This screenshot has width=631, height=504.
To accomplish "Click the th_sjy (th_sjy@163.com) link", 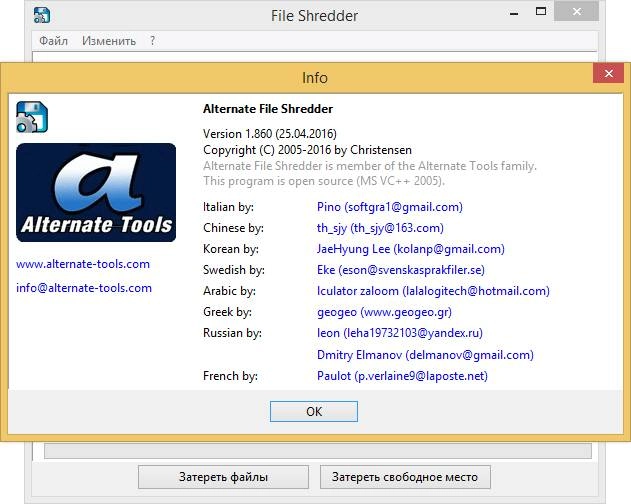I will (x=380, y=228).
